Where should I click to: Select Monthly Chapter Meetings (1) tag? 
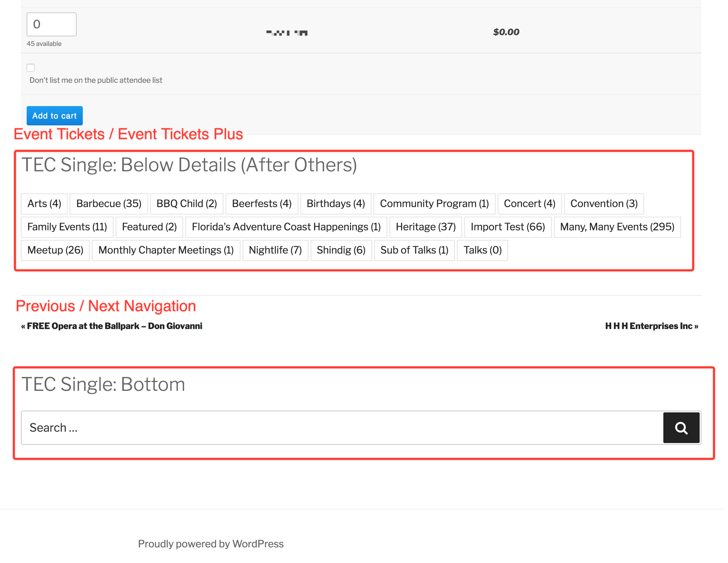(x=166, y=250)
